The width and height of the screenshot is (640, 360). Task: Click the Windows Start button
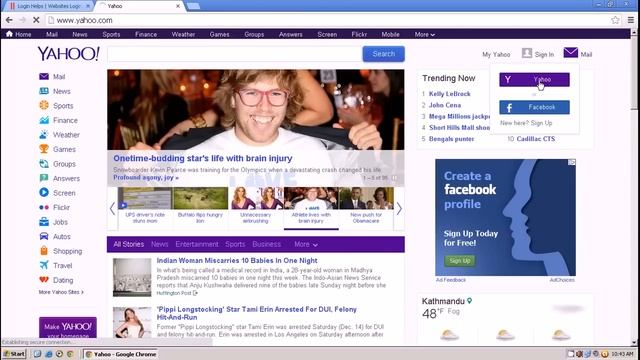click(x=14, y=354)
